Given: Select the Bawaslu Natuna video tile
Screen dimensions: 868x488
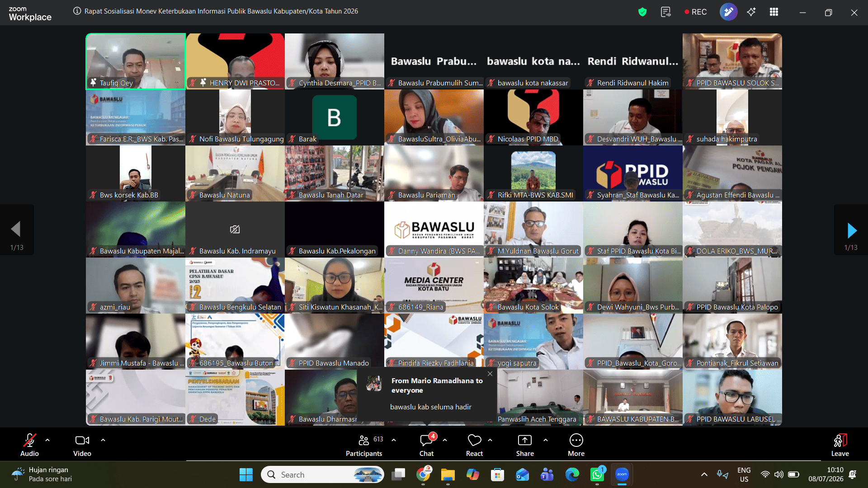Looking at the screenshot, I should coord(235,174).
